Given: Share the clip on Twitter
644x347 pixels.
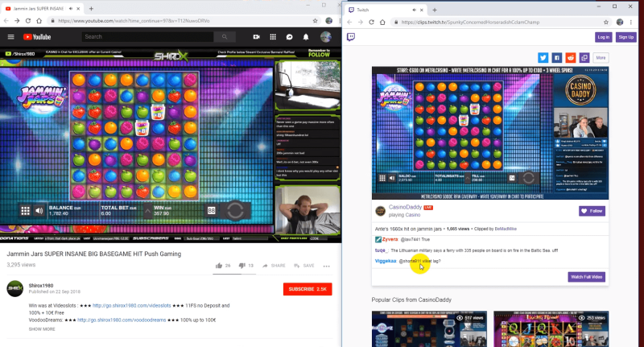Looking at the screenshot, I should coord(543,58).
